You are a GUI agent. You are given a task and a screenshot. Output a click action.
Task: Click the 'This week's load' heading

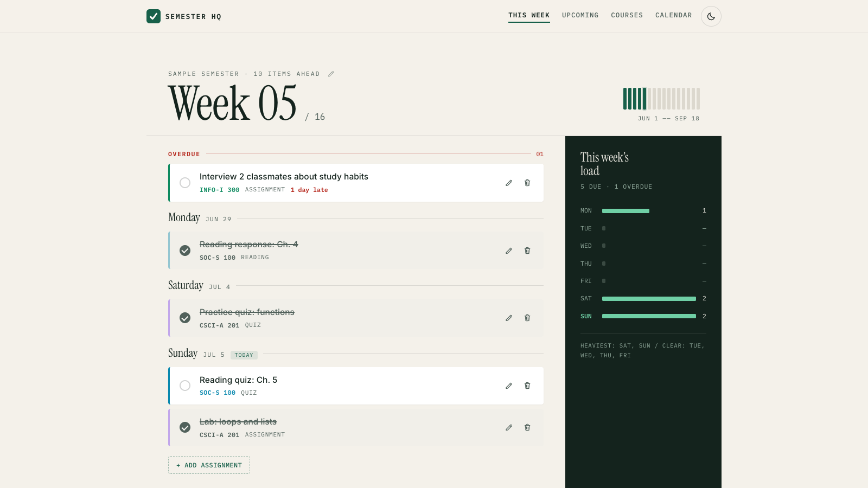[604, 164]
